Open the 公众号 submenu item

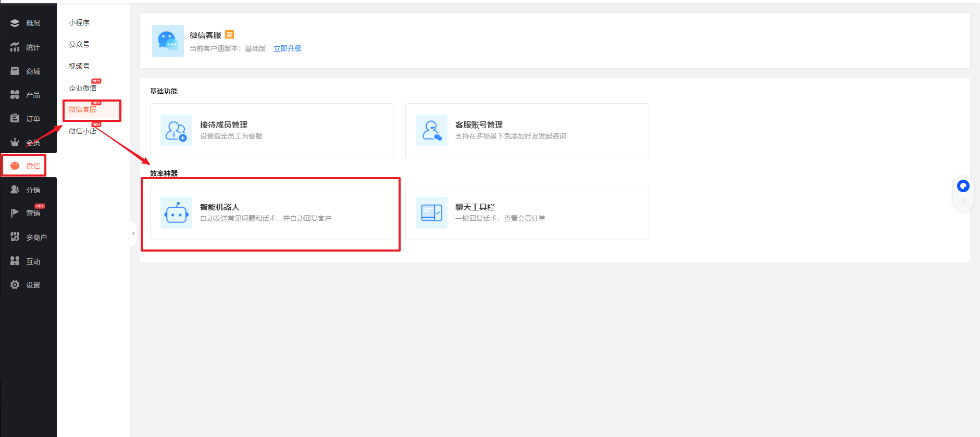tap(79, 44)
